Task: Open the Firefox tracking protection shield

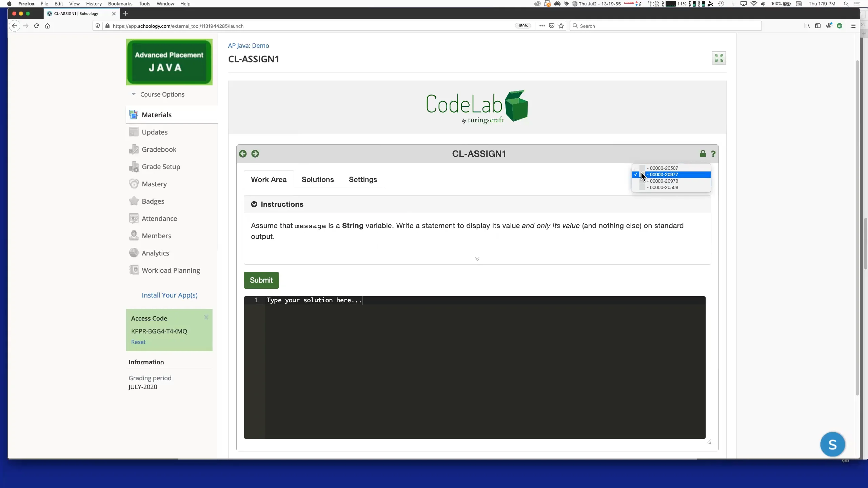Action: [x=97, y=26]
